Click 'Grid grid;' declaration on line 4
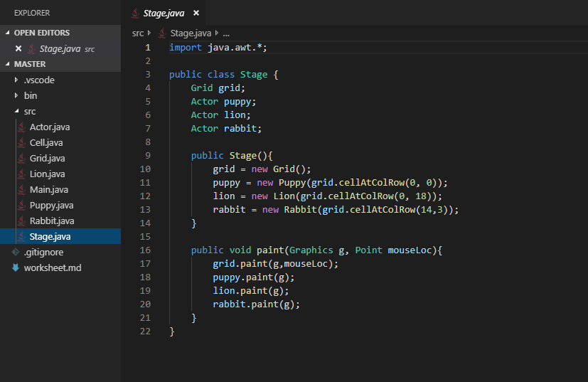Image resolution: width=588 pixels, height=382 pixels. click(x=218, y=88)
